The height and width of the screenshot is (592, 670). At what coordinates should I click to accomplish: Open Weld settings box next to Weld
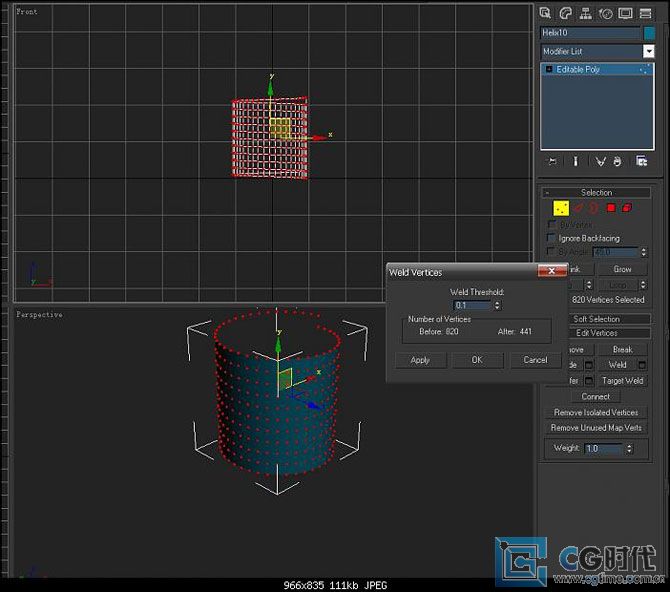tap(642, 365)
